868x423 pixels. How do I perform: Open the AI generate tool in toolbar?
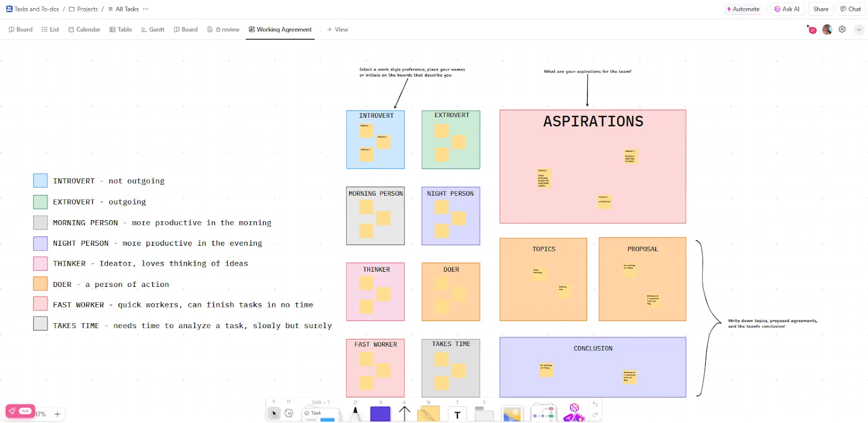pos(575,413)
